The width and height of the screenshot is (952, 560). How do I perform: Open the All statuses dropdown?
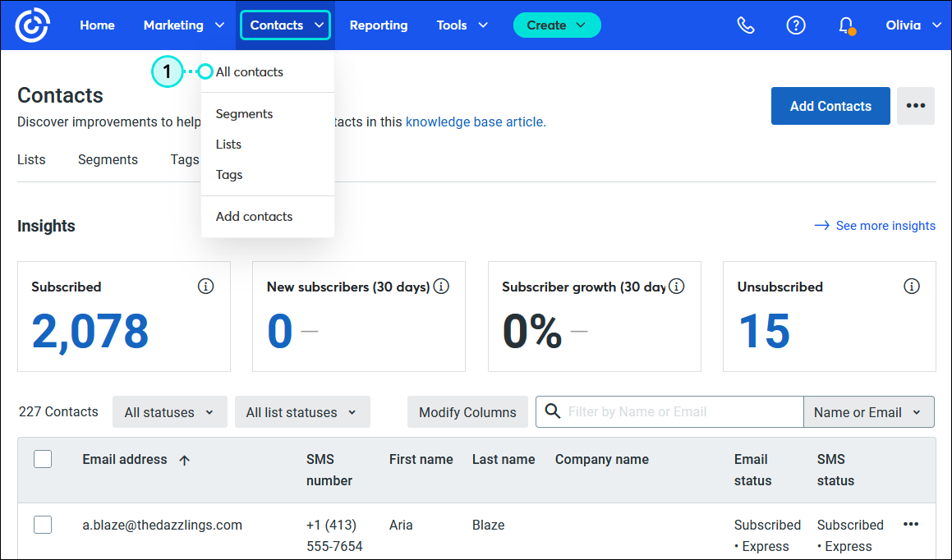pos(169,411)
